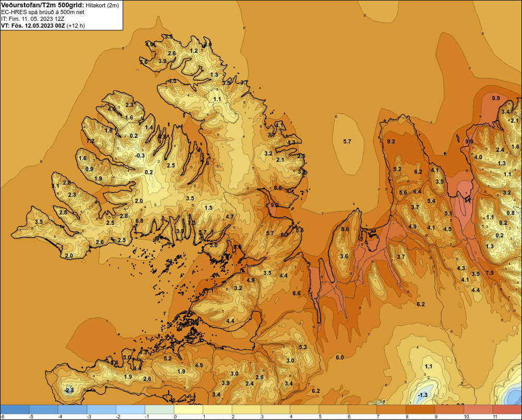522x420 pixels.
Task: Click the 3.1 temperature value
Action: [x=55, y=186]
